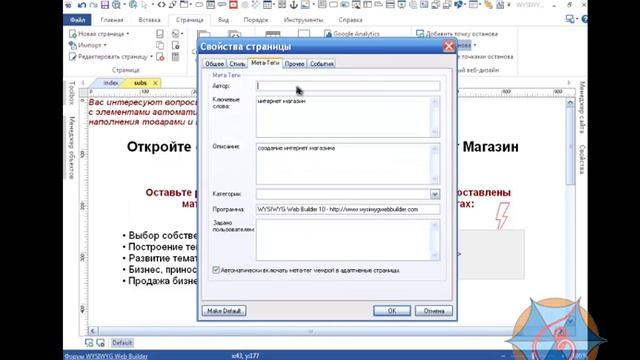The width and height of the screenshot is (640, 360).
Task: Click the New page icon in the ribbon
Action: [73, 34]
